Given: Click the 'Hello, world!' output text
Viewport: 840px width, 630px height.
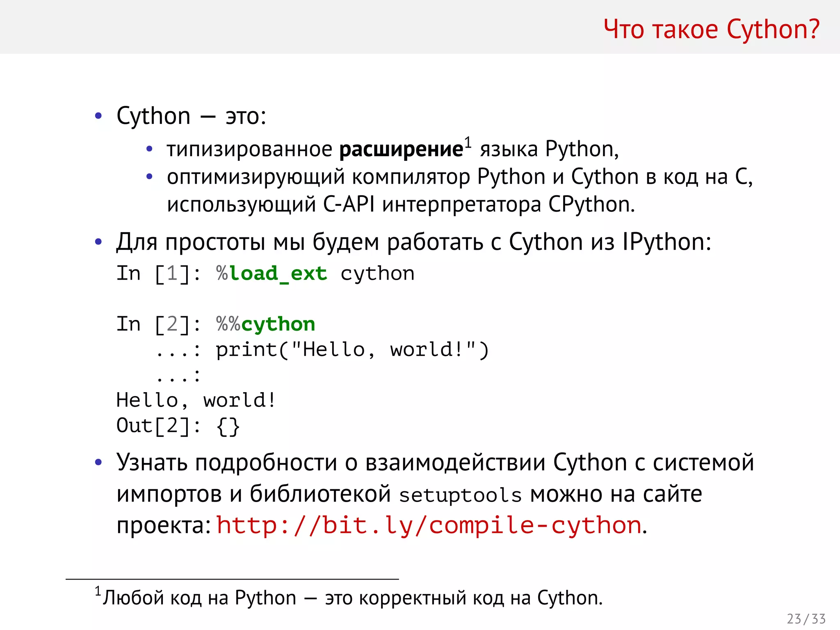Looking at the screenshot, I should 196,400.
